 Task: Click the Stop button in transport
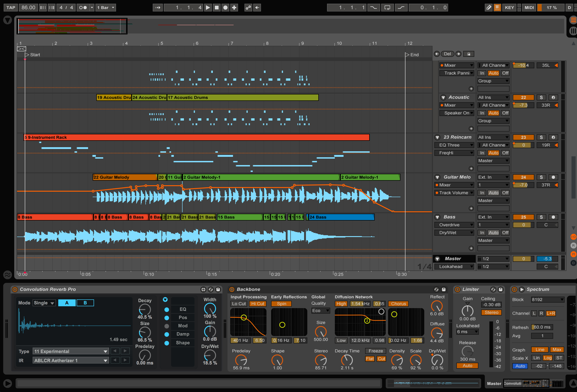216,7
